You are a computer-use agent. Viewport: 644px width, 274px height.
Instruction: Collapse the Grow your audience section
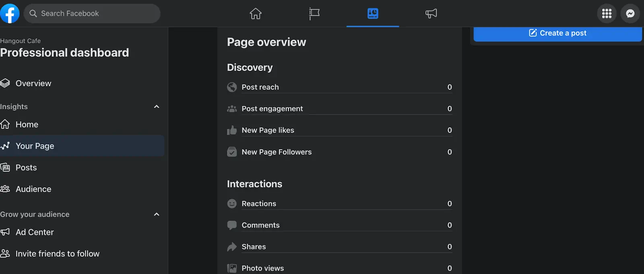[157, 214]
